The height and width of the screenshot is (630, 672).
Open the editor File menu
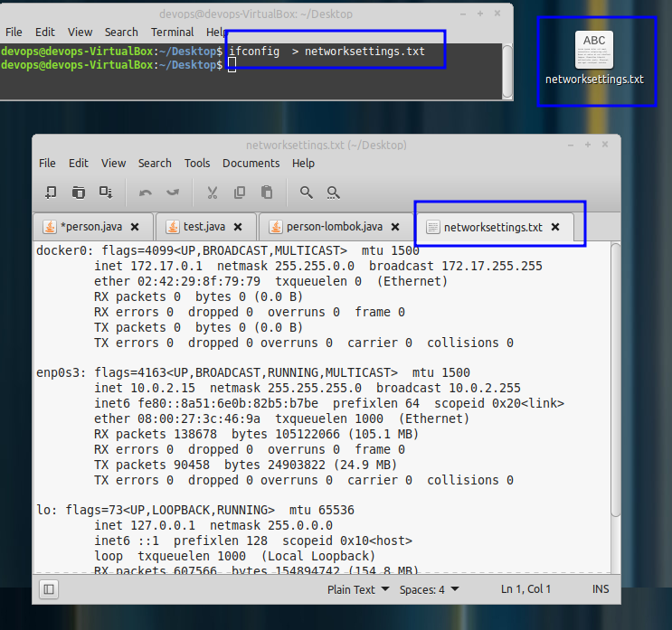pyautogui.click(x=47, y=164)
